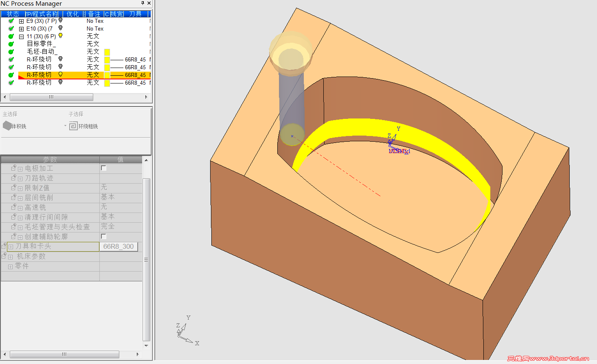Expand the 机床参数 parameter group
The width and height of the screenshot is (597, 364).
point(10,257)
